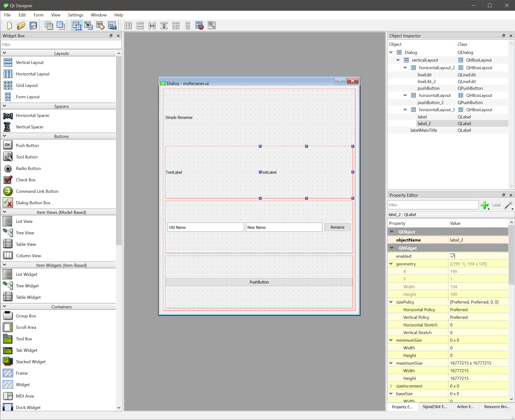Collapse the geometry property group
This screenshot has width=515, height=420.
(391, 264)
